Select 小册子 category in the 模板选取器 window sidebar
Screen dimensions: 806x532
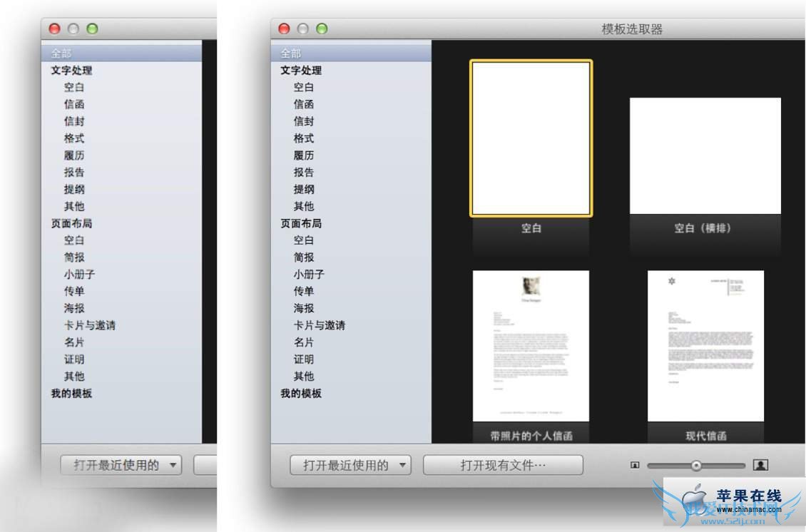(309, 275)
